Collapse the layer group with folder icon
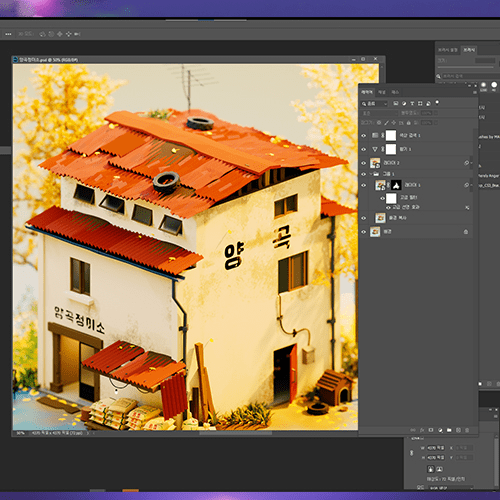The width and height of the screenshot is (500, 500). point(371,174)
